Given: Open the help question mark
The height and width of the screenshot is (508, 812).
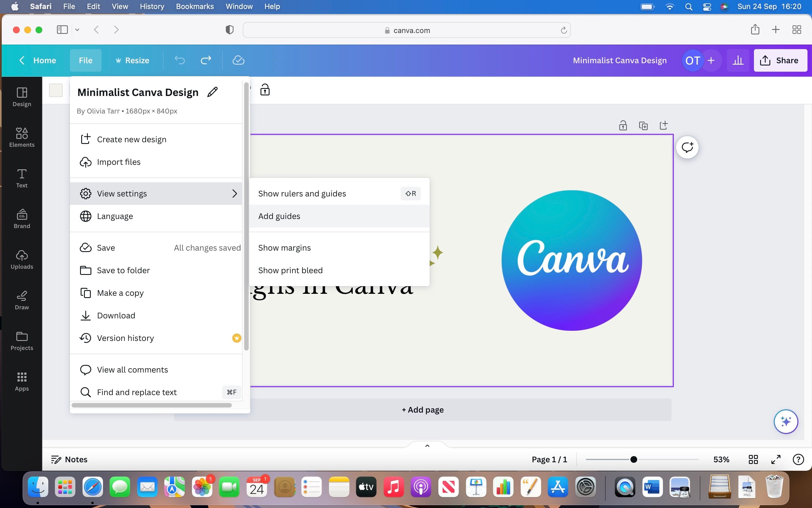Looking at the screenshot, I should tap(798, 459).
